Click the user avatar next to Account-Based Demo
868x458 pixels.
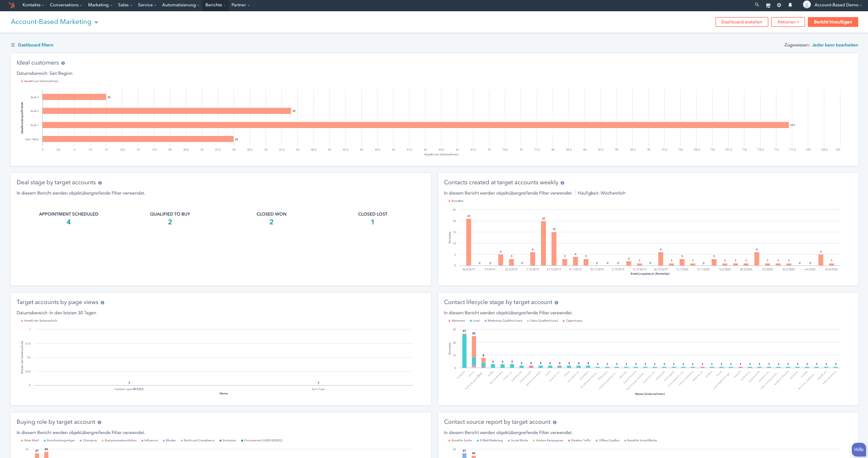coord(807,5)
